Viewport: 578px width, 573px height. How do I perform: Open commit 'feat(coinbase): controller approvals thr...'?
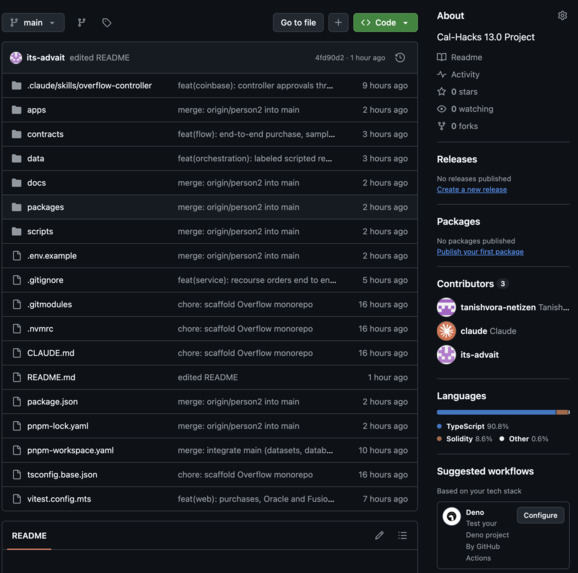point(255,86)
